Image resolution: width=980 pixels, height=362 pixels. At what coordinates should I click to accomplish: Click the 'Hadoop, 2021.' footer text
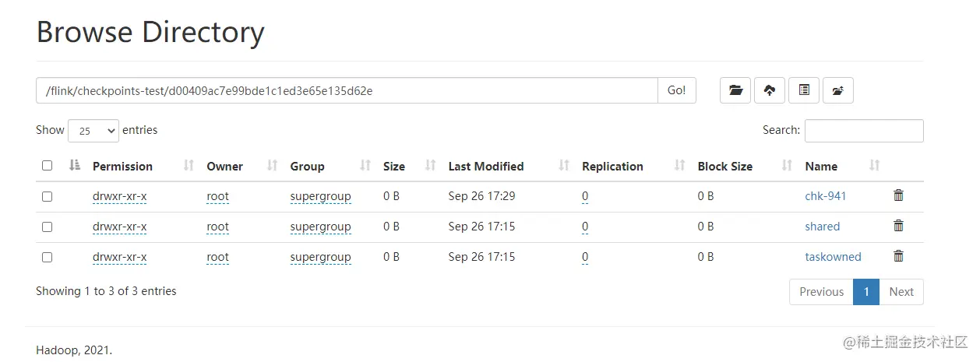tap(74, 350)
